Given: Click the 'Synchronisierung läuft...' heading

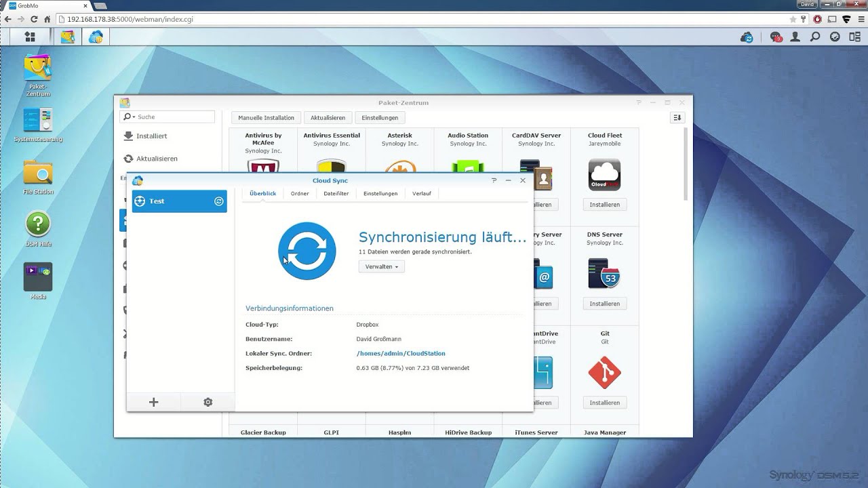Looking at the screenshot, I should pyautogui.click(x=442, y=237).
